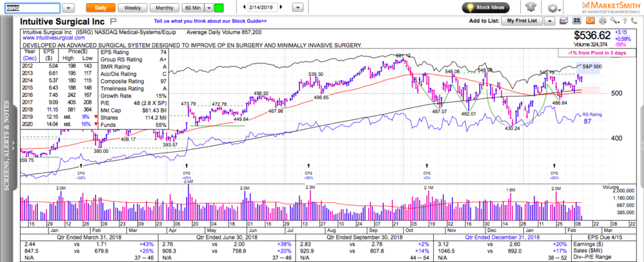Click the Volume 324,374 figure
This screenshot has height=262, width=644.
tap(591, 44)
